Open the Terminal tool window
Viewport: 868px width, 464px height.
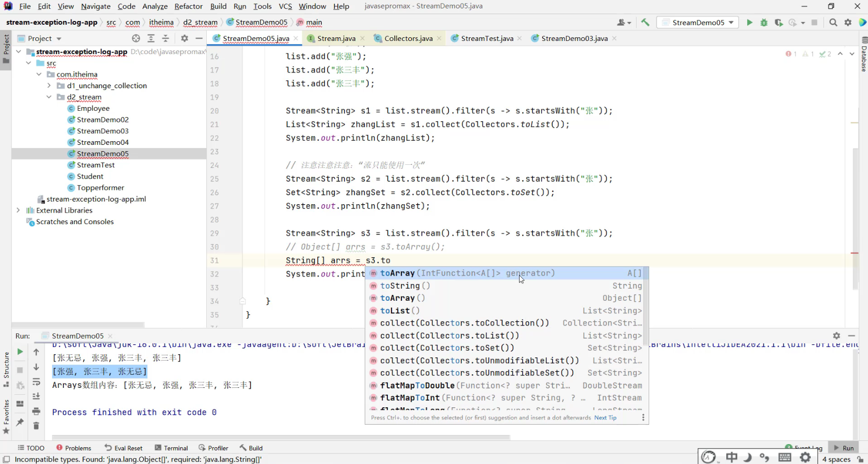[172, 448]
